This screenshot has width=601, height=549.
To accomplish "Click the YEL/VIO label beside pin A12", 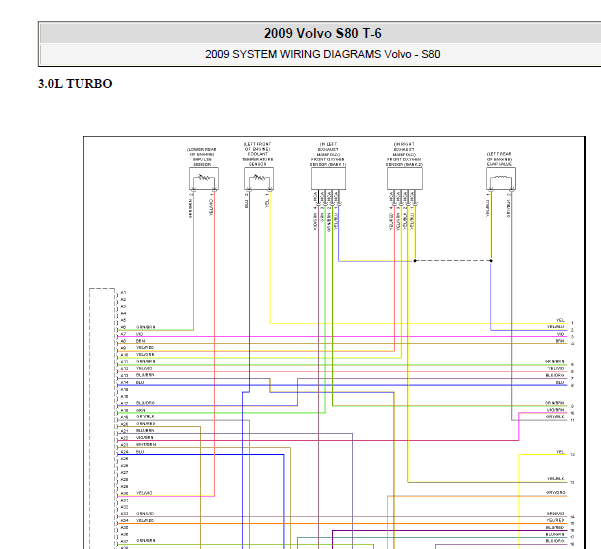I will 144,368.
